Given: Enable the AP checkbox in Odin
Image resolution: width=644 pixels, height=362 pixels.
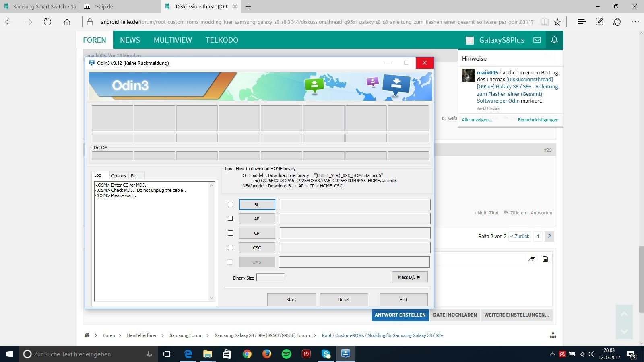Looking at the screenshot, I should (x=230, y=218).
